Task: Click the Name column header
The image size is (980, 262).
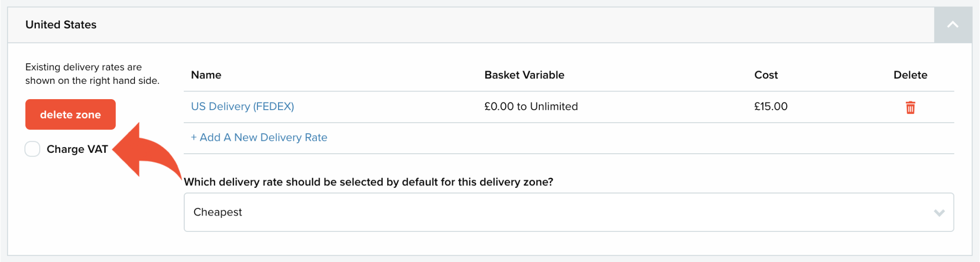Action: click(206, 75)
